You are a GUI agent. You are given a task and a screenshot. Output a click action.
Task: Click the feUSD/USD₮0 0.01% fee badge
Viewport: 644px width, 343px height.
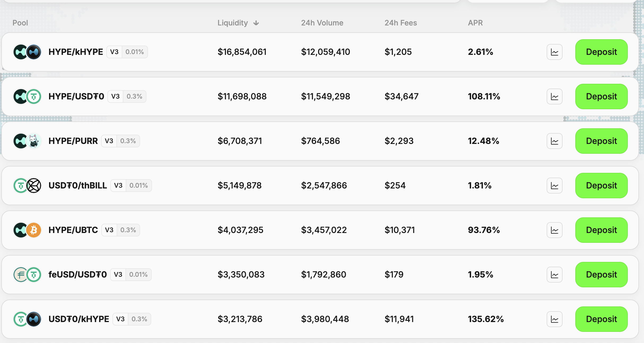[138, 275]
